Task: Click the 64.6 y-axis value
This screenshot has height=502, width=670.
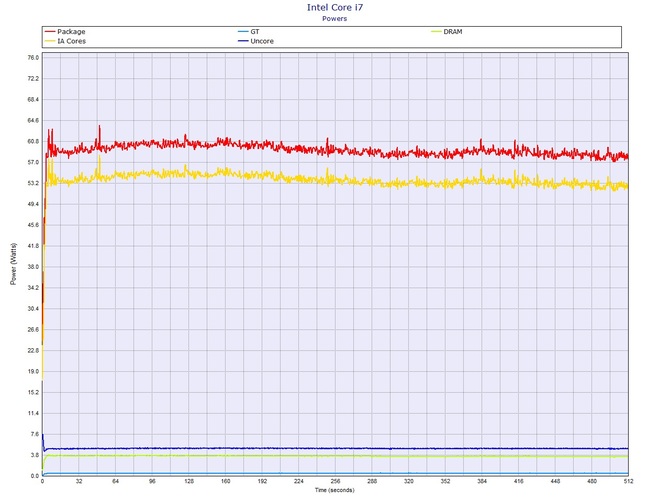Action: click(x=33, y=120)
